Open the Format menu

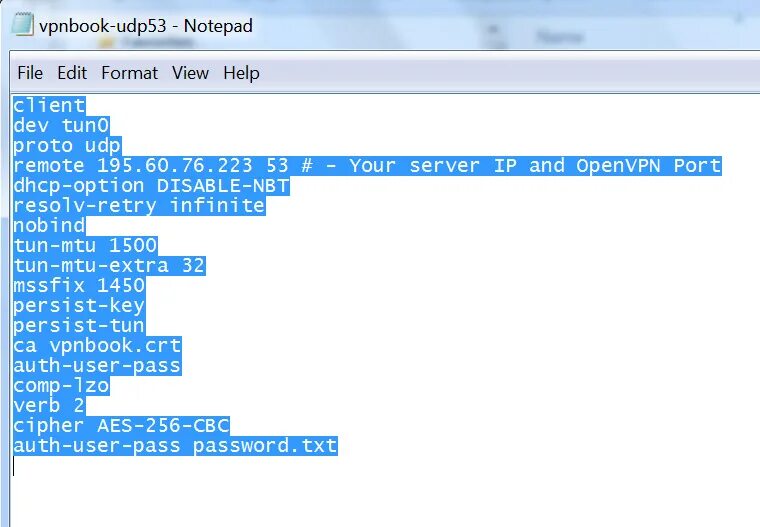click(x=129, y=73)
